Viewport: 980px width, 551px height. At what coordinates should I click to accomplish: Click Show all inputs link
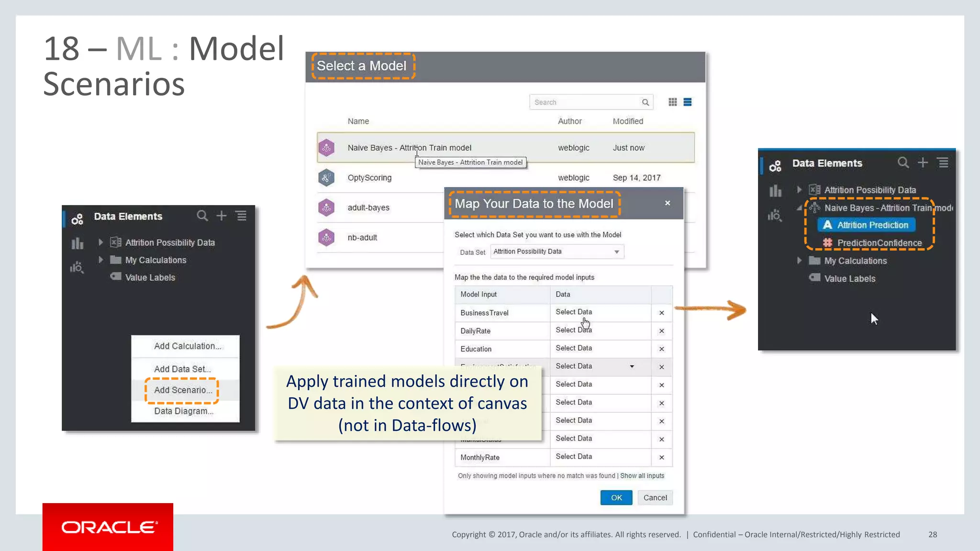tap(642, 476)
